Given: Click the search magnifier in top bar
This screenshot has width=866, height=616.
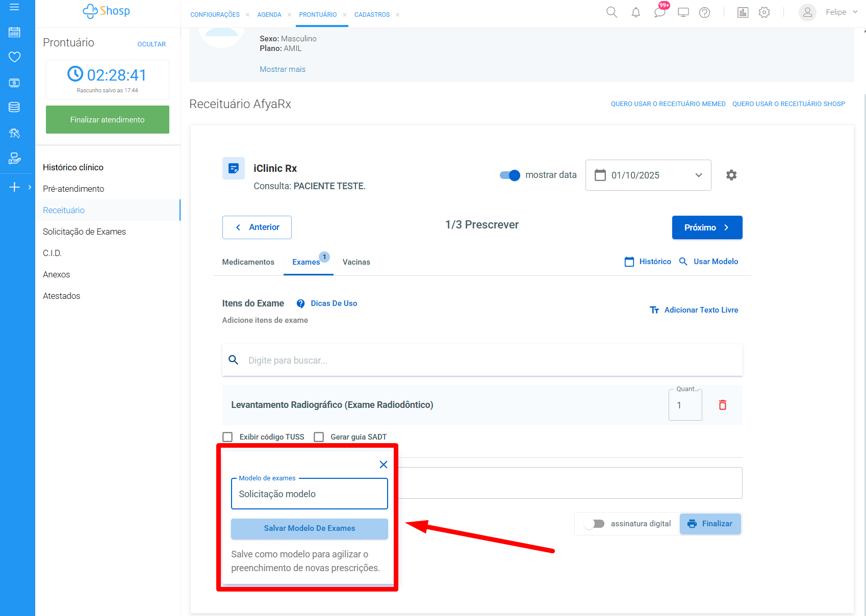Looking at the screenshot, I should coord(612,13).
